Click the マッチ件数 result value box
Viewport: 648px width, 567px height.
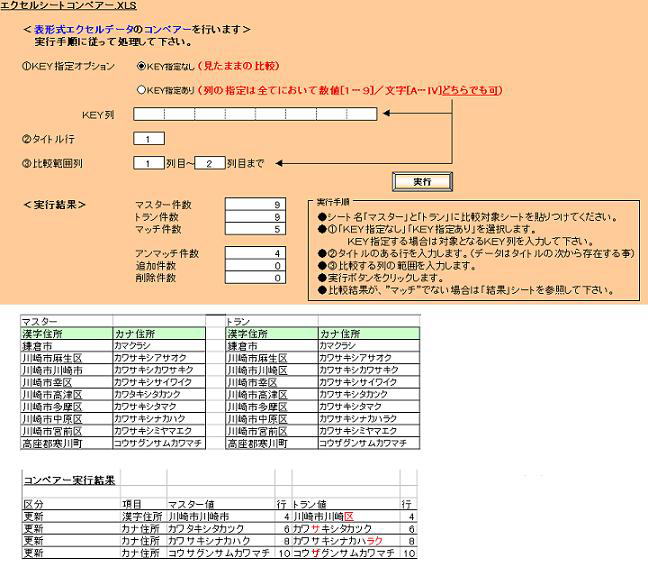coord(256,229)
